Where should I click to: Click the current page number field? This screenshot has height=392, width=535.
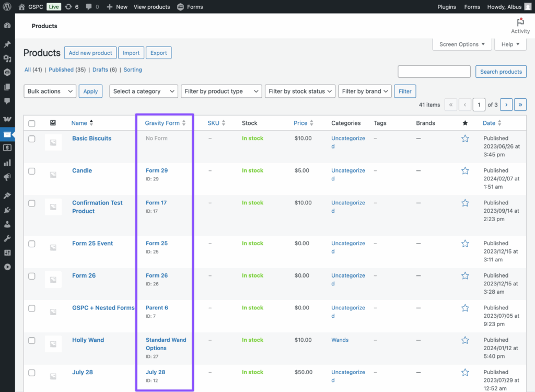click(479, 105)
